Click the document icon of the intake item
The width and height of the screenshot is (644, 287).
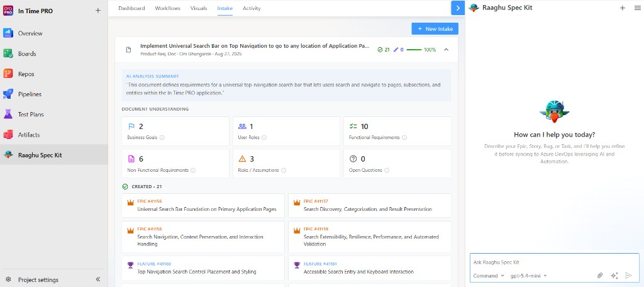pos(128,50)
